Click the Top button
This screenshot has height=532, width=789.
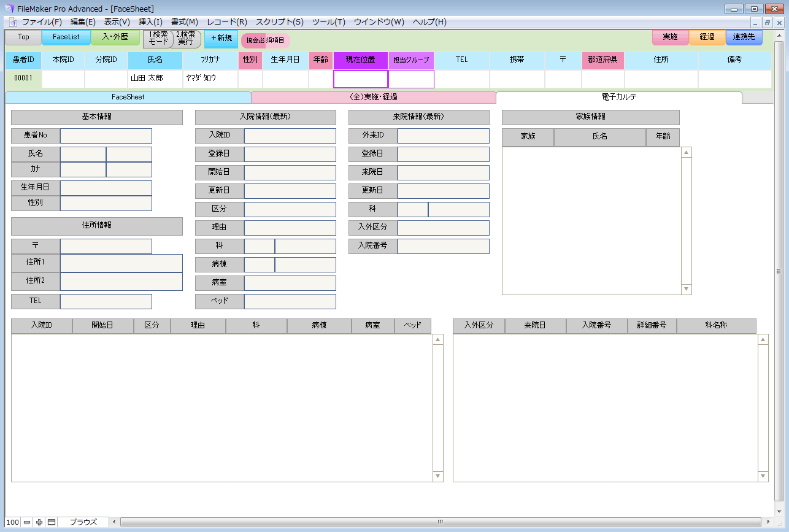click(x=23, y=37)
